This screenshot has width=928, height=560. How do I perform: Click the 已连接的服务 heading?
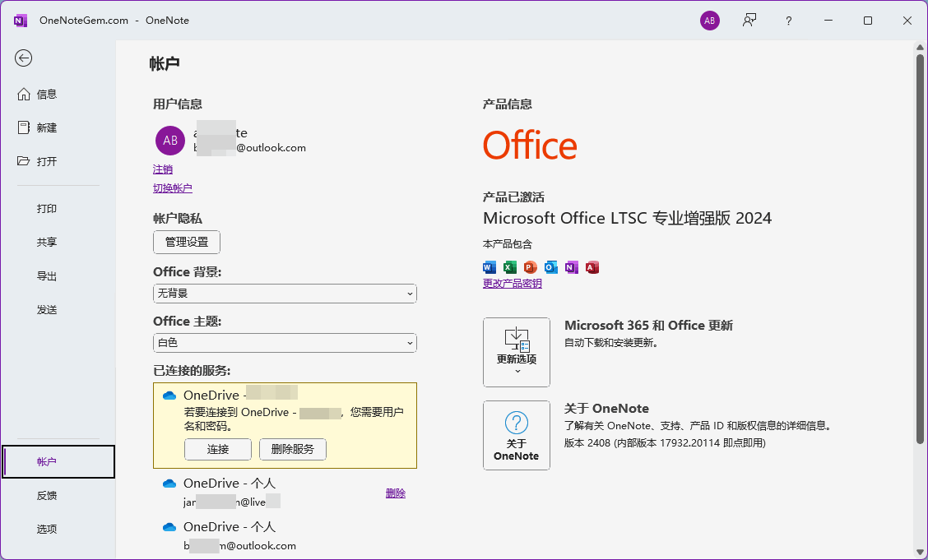coord(192,371)
